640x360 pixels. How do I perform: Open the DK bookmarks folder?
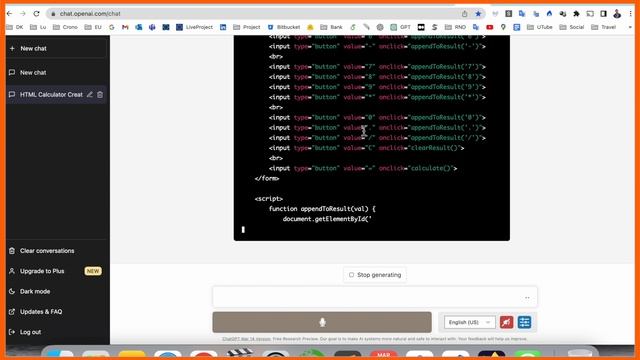click(15, 27)
